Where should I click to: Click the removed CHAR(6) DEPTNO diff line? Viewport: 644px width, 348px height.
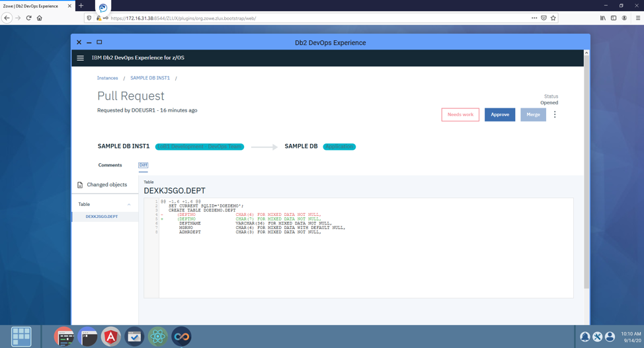[249, 215]
